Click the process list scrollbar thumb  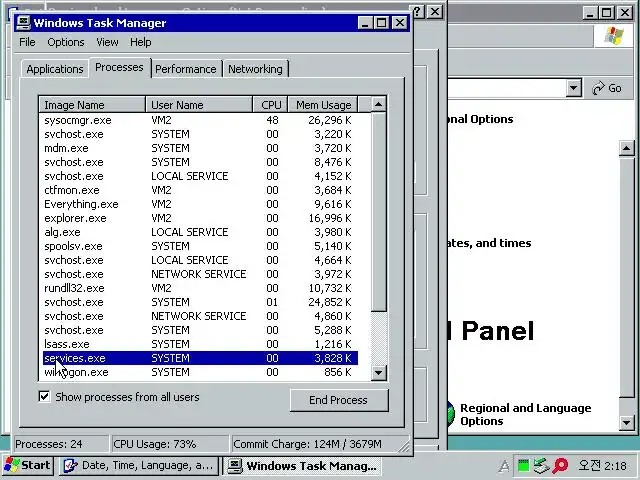click(378, 212)
